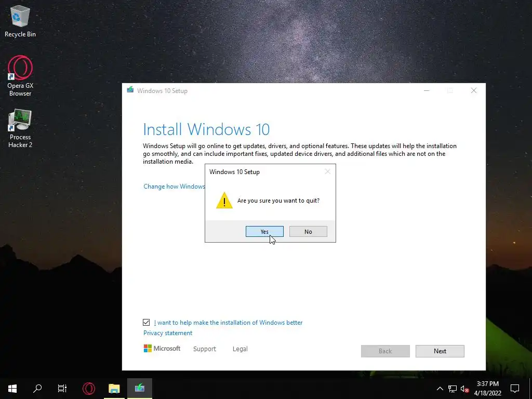Image resolution: width=532 pixels, height=399 pixels.
Task: Click the Windows 10 Setup title bar icon
Action: click(x=130, y=90)
